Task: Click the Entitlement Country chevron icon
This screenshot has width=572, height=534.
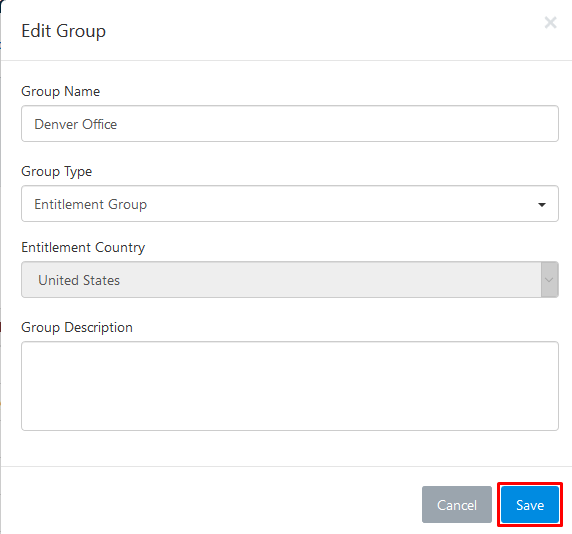Action: coord(549,280)
